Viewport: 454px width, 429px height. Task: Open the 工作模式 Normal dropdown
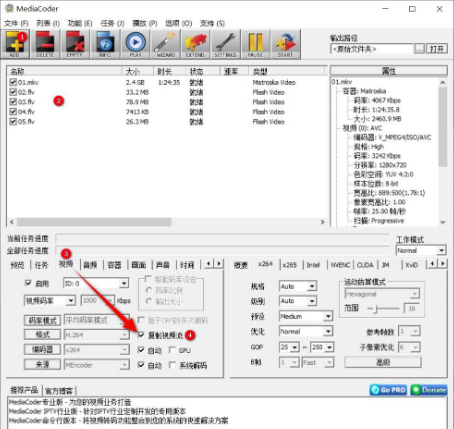(x=421, y=250)
